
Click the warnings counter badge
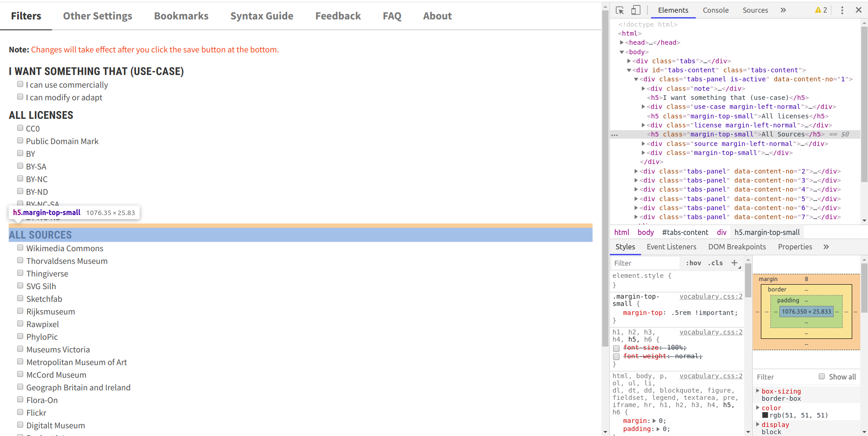[x=821, y=10]
